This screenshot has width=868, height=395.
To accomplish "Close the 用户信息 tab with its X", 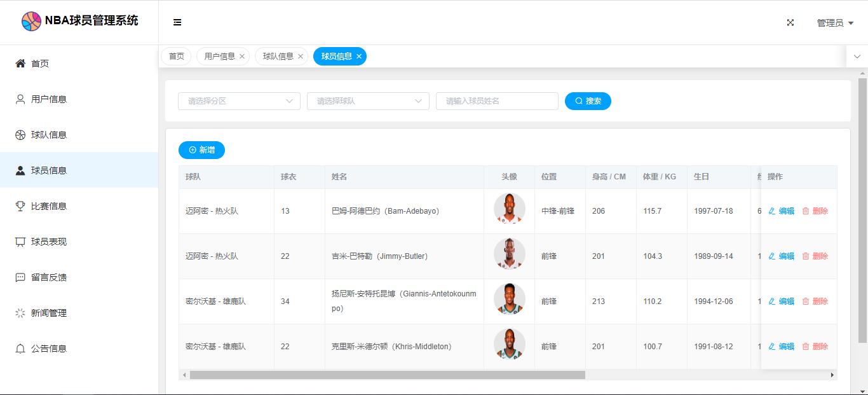I will point(242,57).
